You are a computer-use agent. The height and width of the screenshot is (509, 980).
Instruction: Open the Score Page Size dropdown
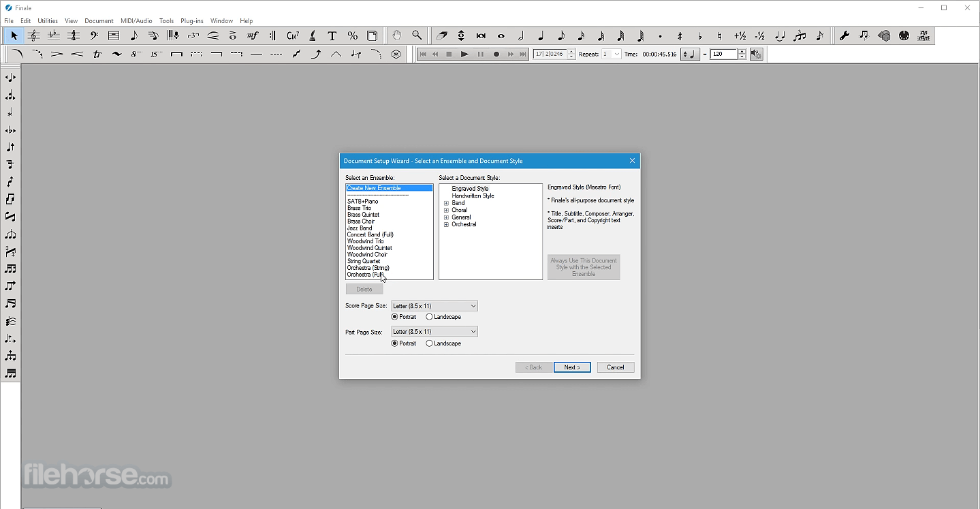434,306
